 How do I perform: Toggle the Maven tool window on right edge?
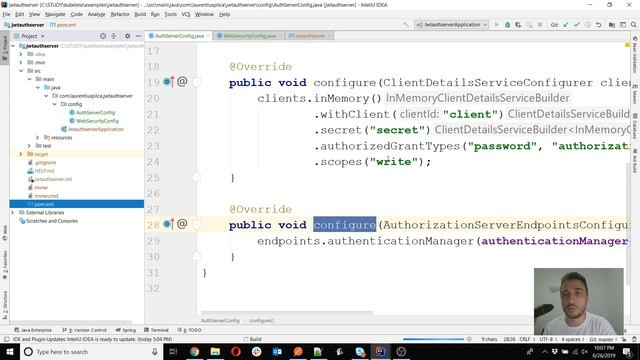(635, 95)
